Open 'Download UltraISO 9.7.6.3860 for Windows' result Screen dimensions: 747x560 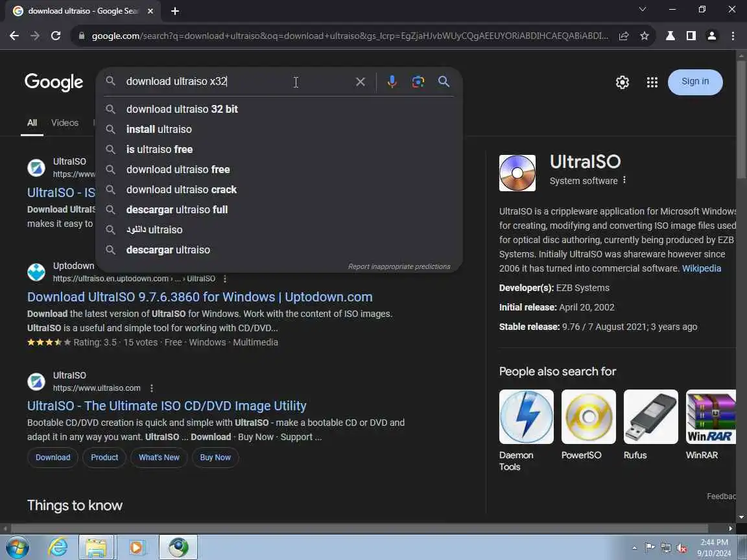[x=200, y=297]
